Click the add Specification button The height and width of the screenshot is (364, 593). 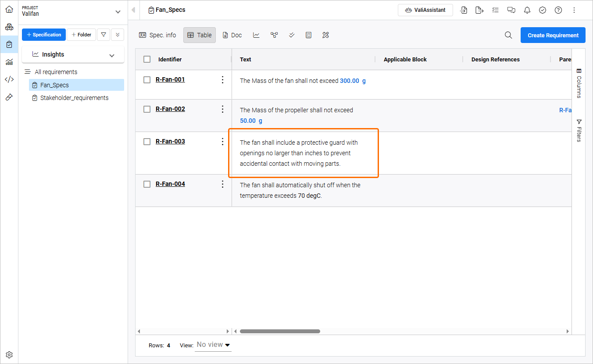[x=44, y=35]
